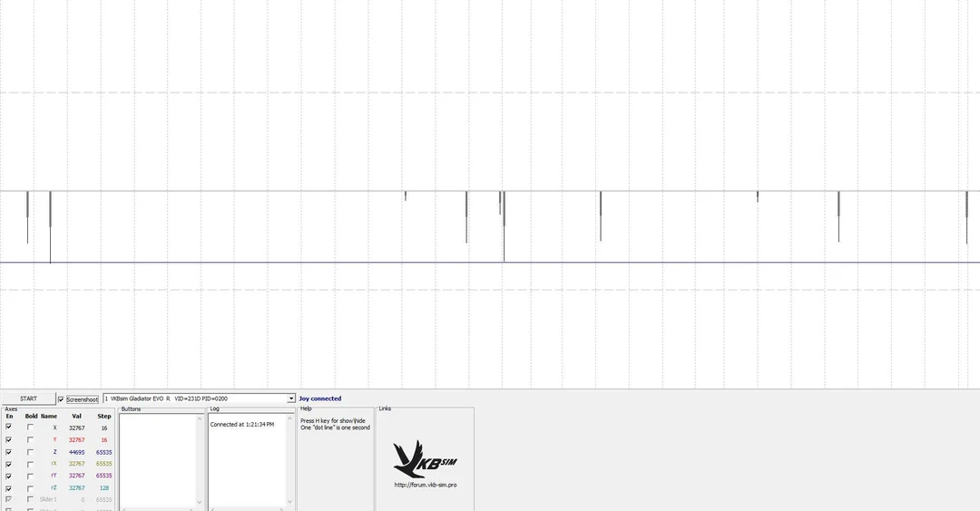The width and height of the screenshot is (980, 511).
Task: Click the Log panel scroll-up arrow
Action: point(290,420)
